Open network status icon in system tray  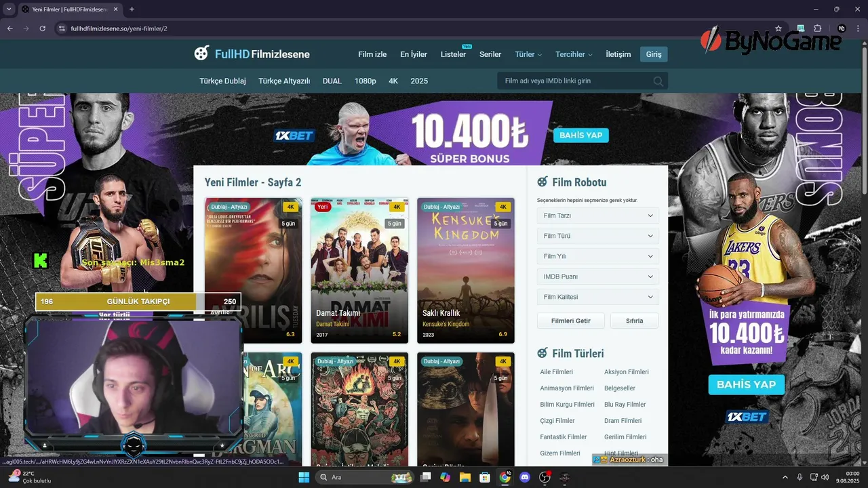(x=814, y=477)
